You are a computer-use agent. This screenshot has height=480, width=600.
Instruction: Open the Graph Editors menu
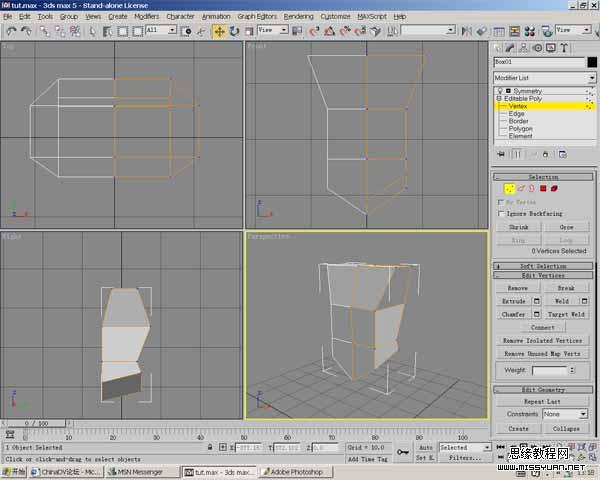[257, 16]
